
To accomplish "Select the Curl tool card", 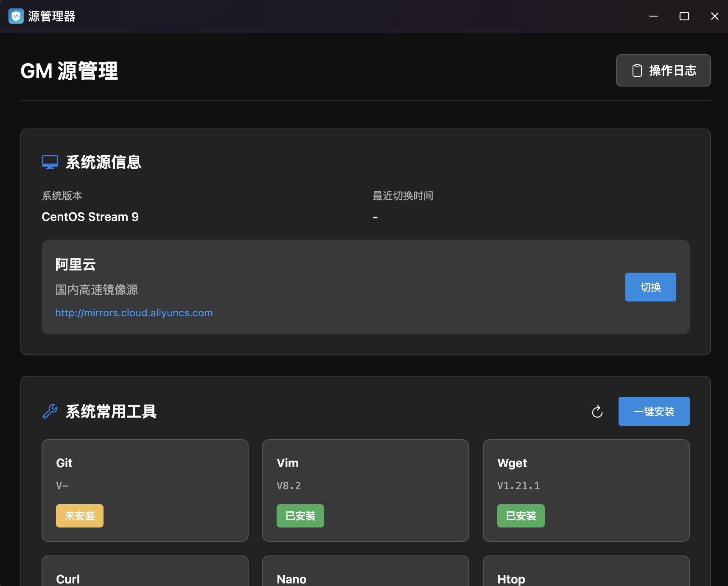I will click(x=145, y=571).
